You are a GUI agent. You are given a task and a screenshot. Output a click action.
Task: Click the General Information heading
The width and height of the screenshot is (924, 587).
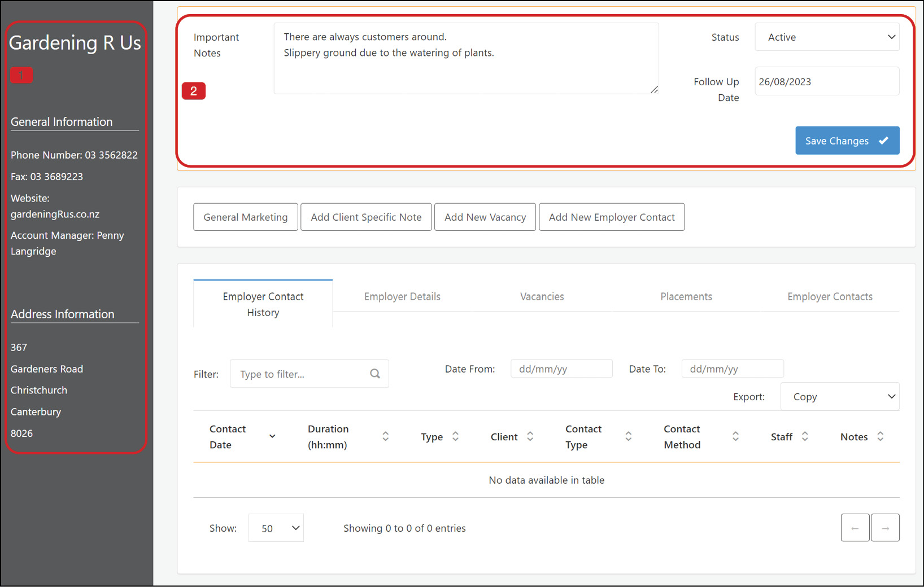coord(62,122)
